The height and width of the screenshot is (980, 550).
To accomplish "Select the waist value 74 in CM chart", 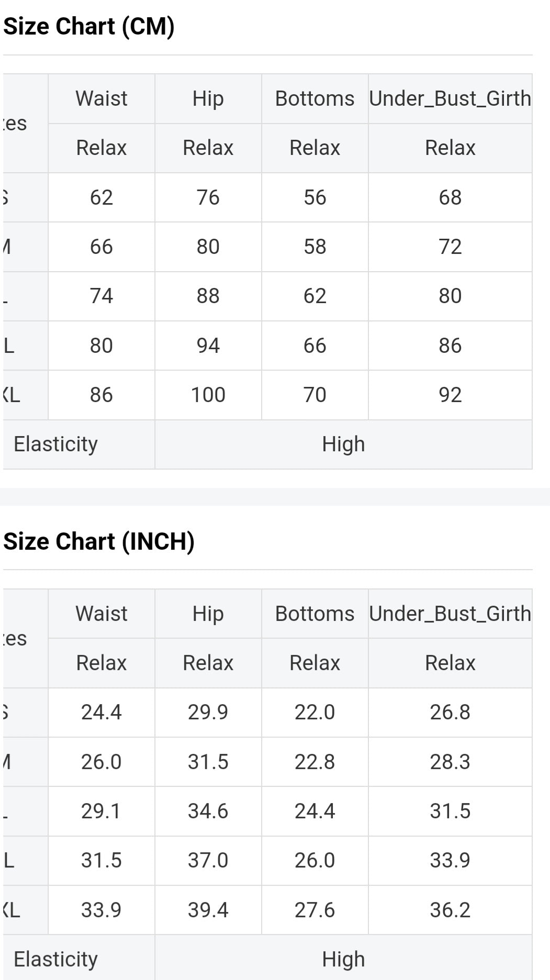I will click(102, 296).
